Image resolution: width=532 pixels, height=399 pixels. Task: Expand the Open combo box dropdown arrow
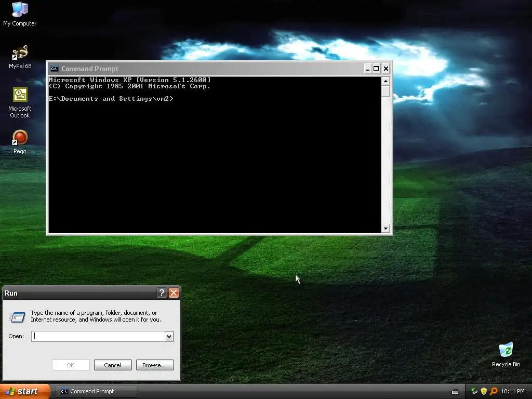click(x=169, y=336)
